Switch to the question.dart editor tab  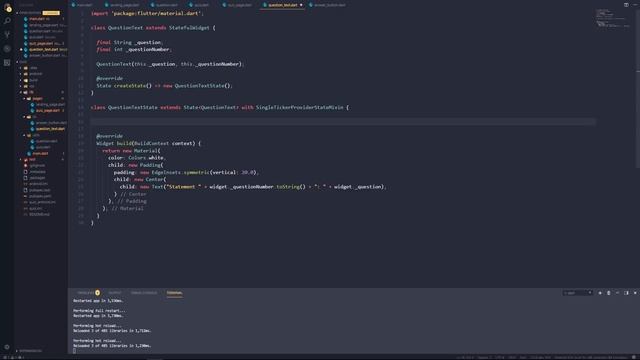[166, 5]
